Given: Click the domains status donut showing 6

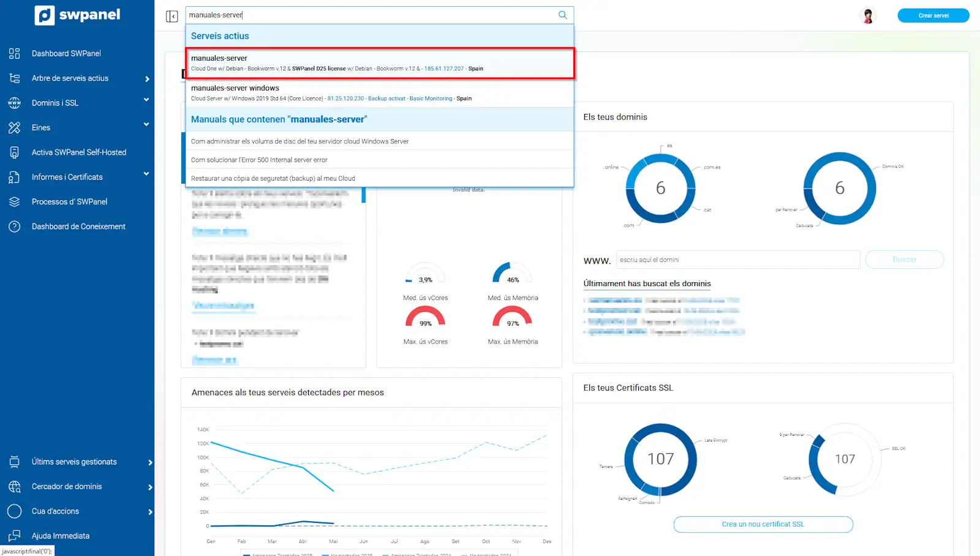Looking at the screenshot, I should tap(840, 188).
